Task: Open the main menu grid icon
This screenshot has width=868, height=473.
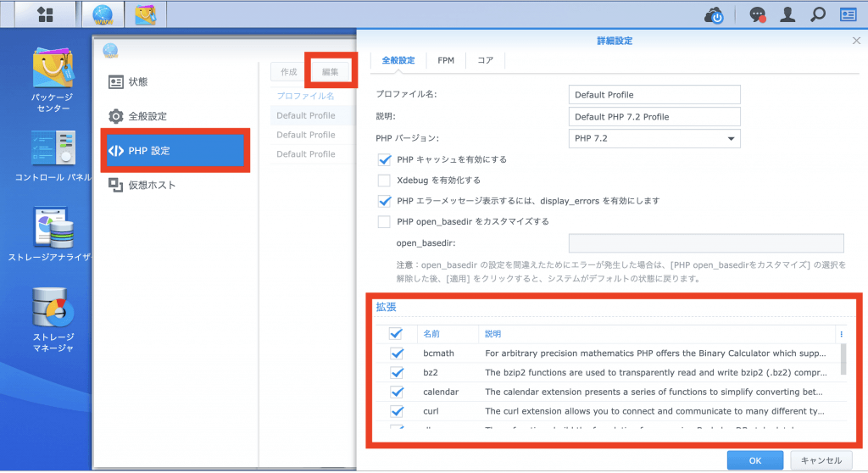Action: [45, 14]
